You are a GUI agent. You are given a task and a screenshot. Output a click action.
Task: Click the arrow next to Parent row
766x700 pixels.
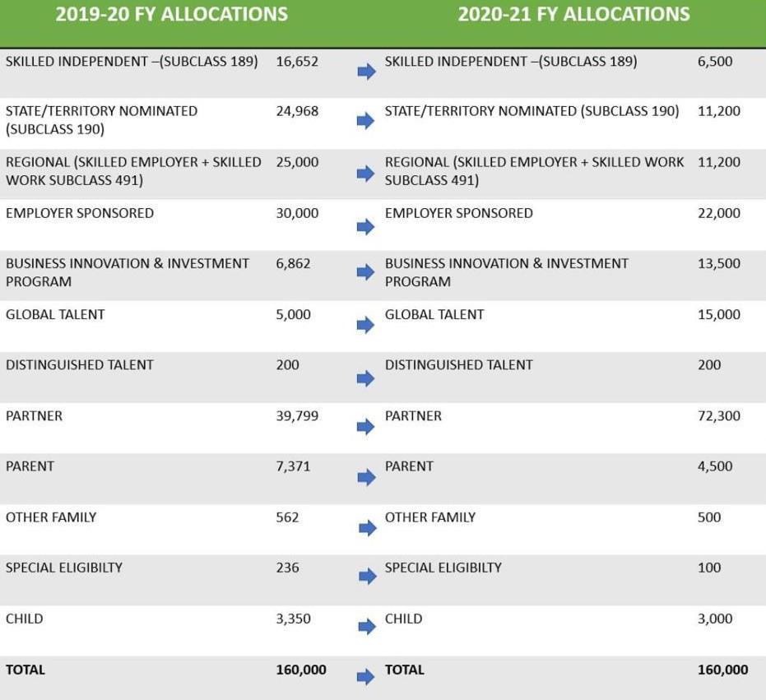click(x=366, y=477)
